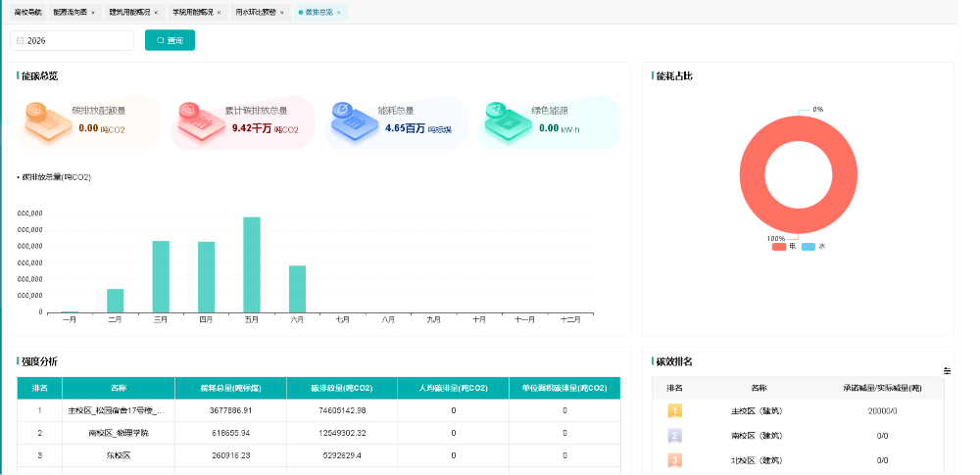Click the 9.42千万 cumulative emission value
The height and width of the screenshot is (475, 980).
[252, 128]
